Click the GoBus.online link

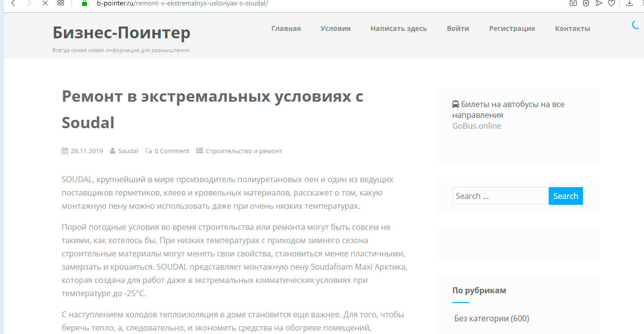(476, 126)
